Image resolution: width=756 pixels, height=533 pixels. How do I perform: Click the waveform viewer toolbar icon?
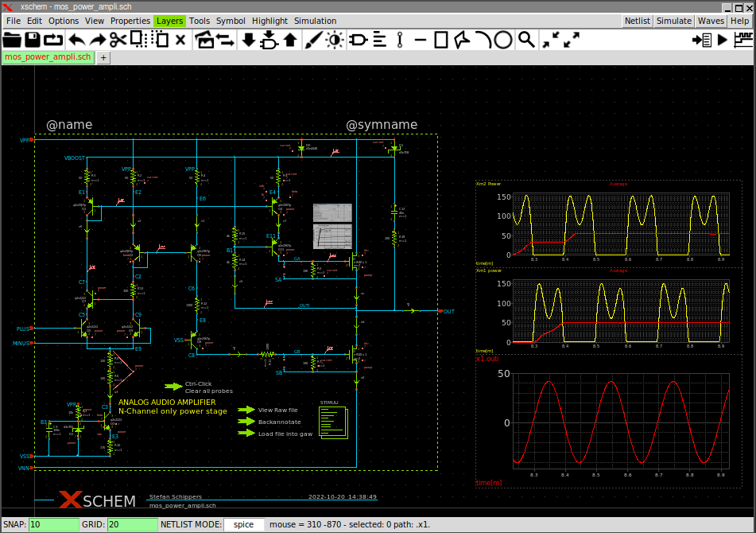(742, 39)
